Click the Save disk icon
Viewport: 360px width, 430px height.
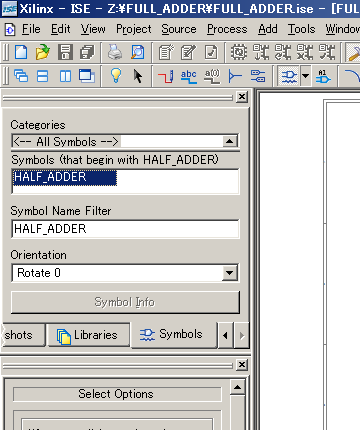tap(65, 52)
